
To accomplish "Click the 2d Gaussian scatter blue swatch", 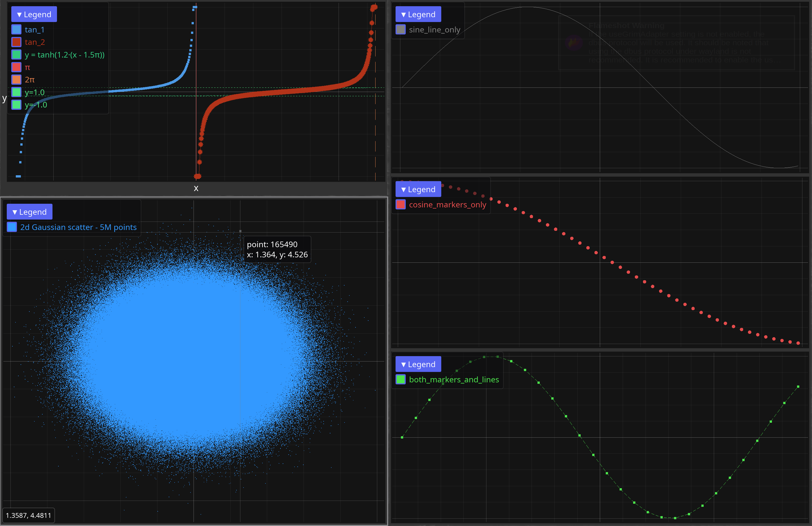I will pos(12,227).
